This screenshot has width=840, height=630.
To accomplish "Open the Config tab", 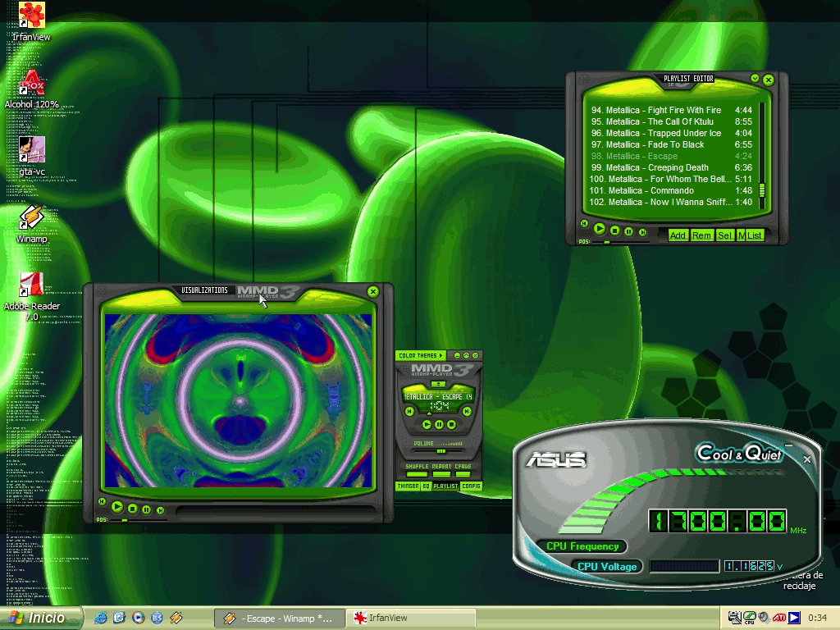I will (471, 486).
